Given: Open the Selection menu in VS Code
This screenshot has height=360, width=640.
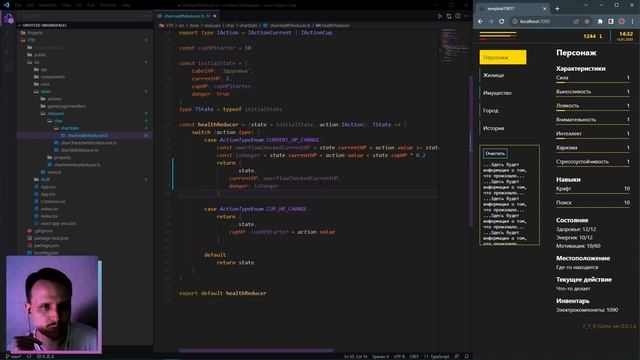Looking at the screenshot, I should pos(47,5).
